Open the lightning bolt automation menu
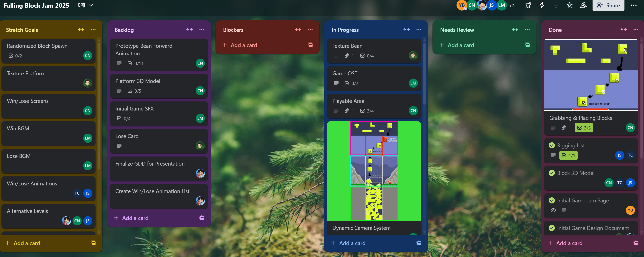Image resolution: width=644 pixels, height=257 pixels. pos(542,5)
